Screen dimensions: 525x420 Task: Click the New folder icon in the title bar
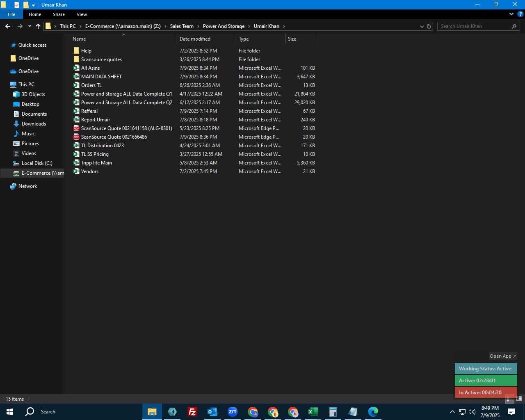pyautogui.click(x=26, y=5)
